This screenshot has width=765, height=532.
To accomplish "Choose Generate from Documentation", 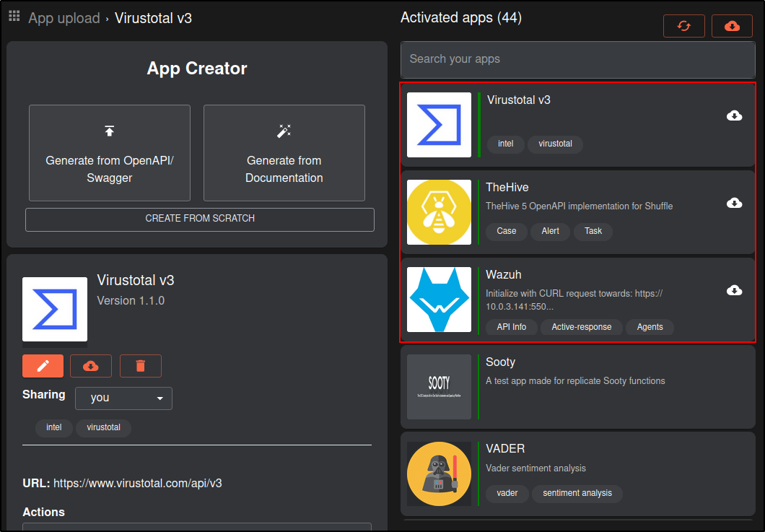I will tap(284, 153).
